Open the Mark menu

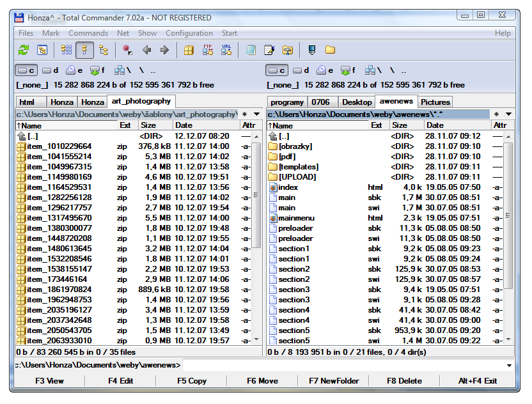[51, 33]
